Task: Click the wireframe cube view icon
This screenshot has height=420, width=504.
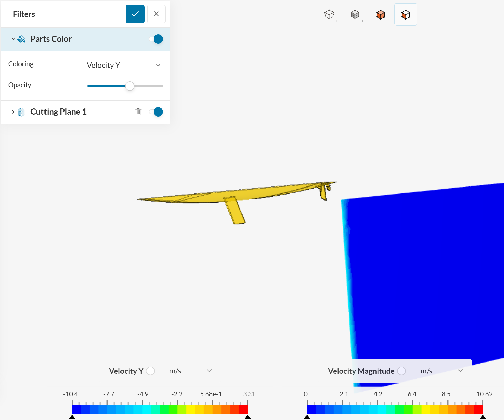Action: [329, 15]
